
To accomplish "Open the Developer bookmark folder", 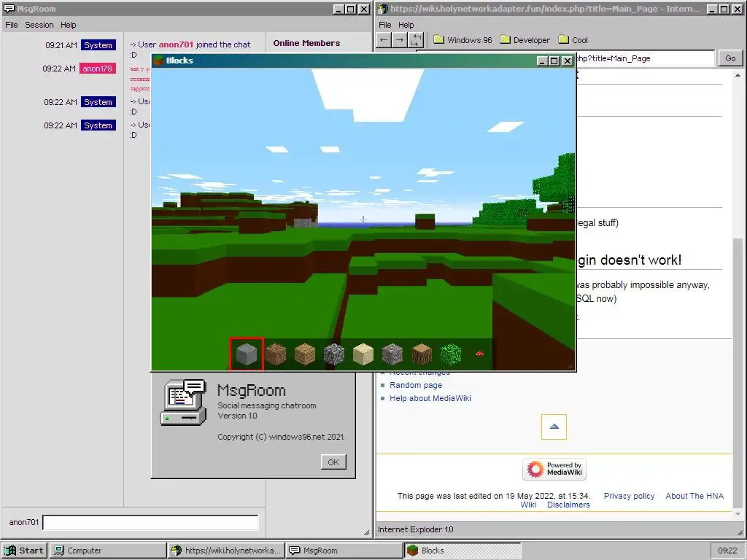I will pos(525,40).
